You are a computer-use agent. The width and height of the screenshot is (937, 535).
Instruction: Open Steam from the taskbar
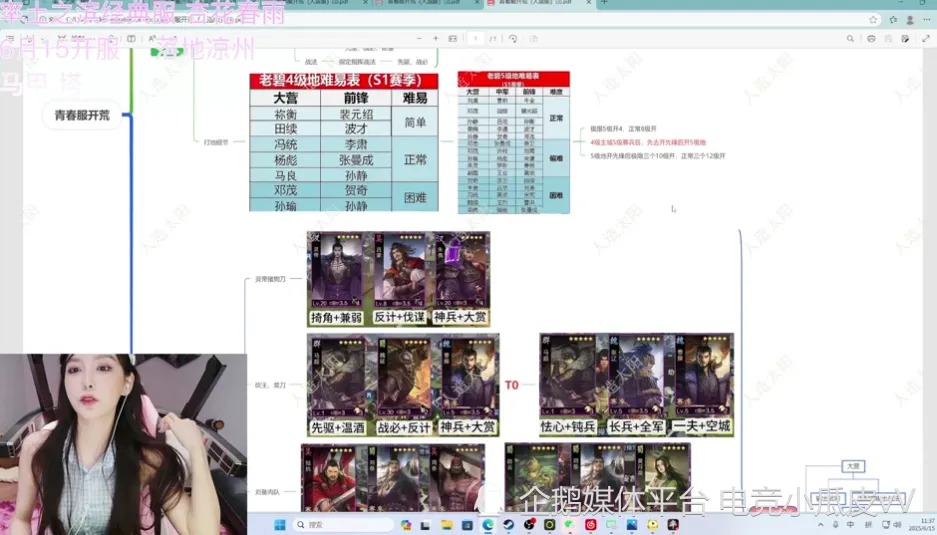click(508, 525)
